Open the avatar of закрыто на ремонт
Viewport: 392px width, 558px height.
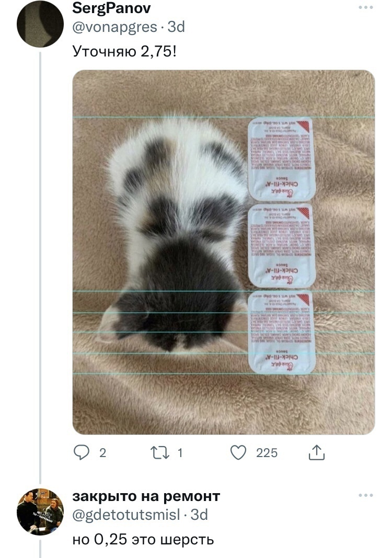point(40,511)
